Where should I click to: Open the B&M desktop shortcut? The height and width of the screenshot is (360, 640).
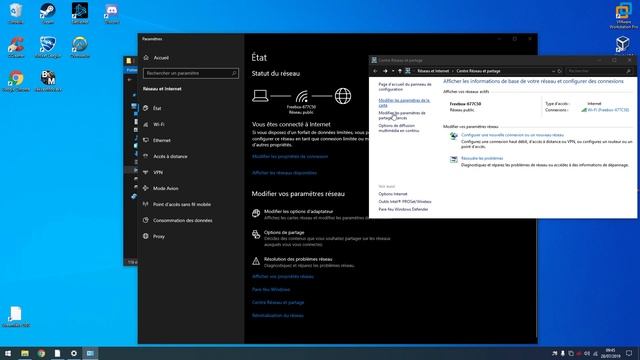click(x=48, y=81)
